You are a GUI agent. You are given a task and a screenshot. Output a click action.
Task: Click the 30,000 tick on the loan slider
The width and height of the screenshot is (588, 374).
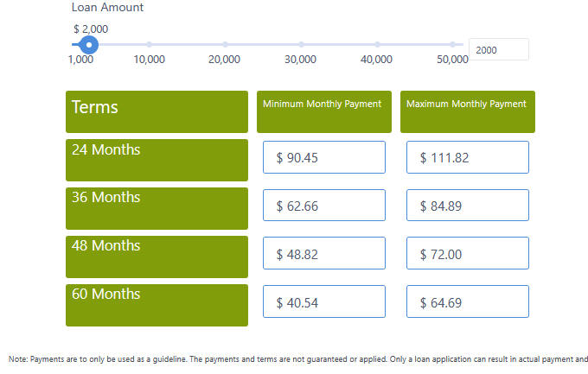tap(301, 44)
